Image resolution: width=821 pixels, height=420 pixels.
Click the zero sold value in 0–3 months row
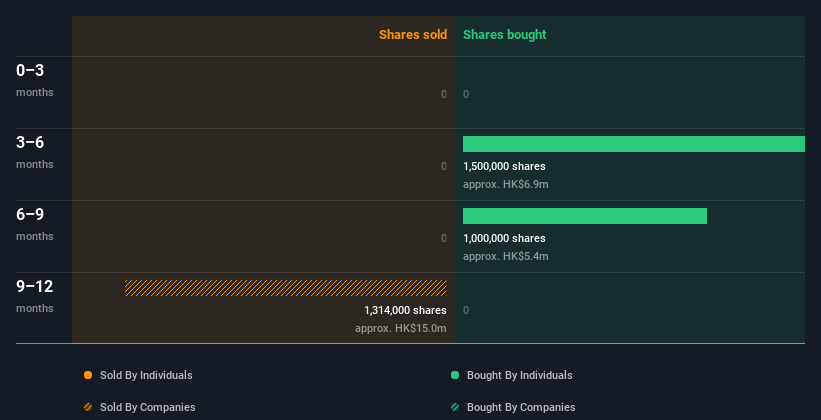pos(444,94)
